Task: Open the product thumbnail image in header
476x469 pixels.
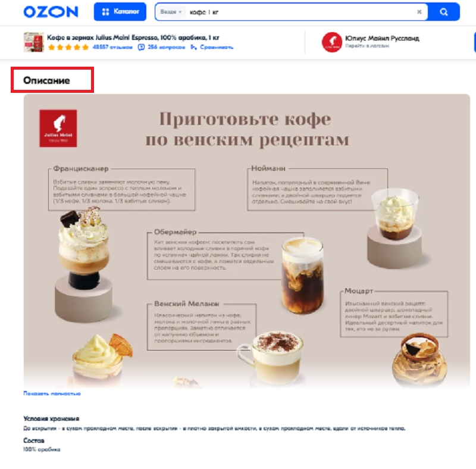Action: 34,42
